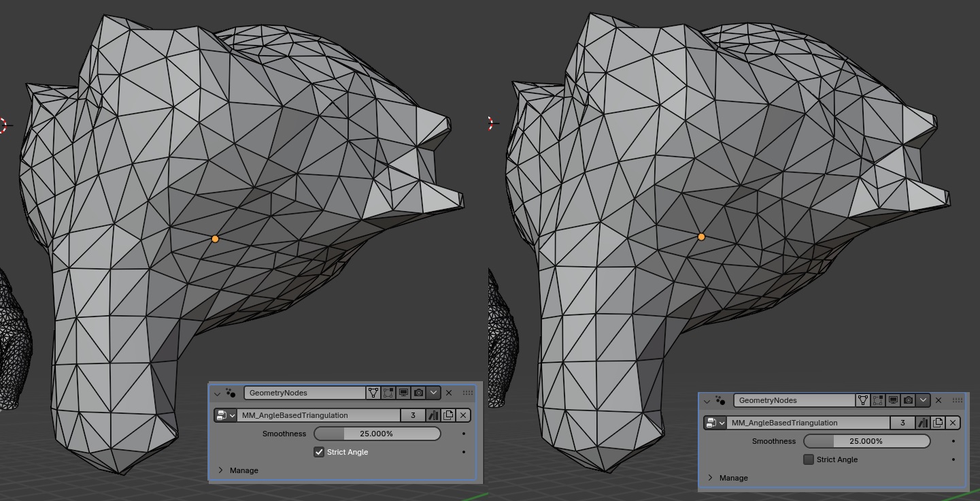Screen dimensions: 980x501
Task: Click the drag grip handle on right panel
Action: pos(958,400)
